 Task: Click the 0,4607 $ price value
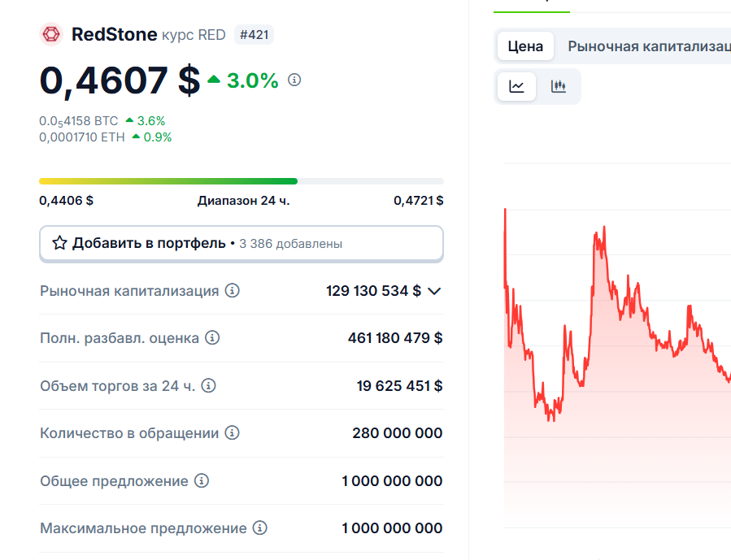[x=120, y=80]
